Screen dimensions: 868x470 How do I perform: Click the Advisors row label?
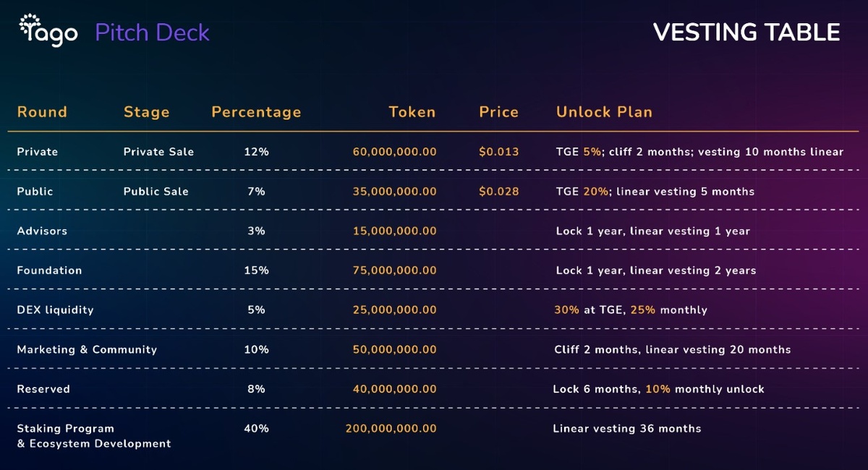point(42,231)
